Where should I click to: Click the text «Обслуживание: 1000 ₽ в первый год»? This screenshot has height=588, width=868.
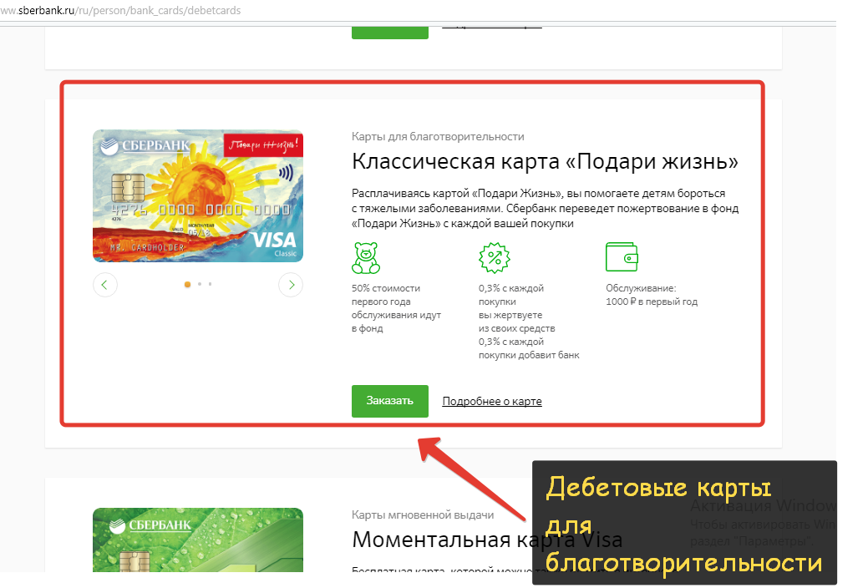pyautogui.click(x=652, y=295)
